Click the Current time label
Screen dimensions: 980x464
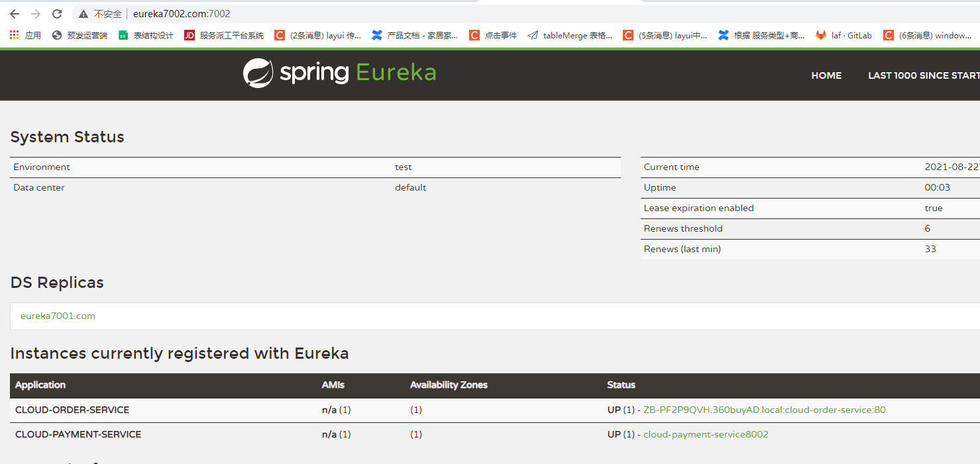tap(672, 167)
